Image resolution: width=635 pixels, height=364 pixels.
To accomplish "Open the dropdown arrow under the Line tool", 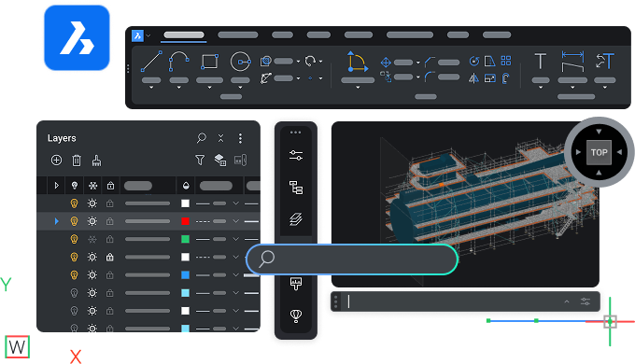I will 151,88.
